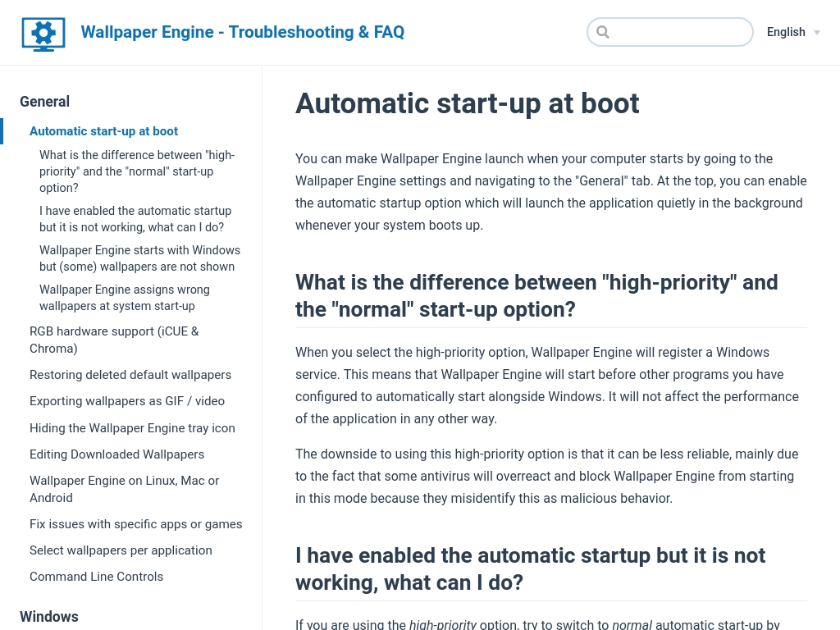This screenshot has width=840, height=630.
Task: Go to RGB hardware support (iCUE & Chroma)
Action: (114, 340)
